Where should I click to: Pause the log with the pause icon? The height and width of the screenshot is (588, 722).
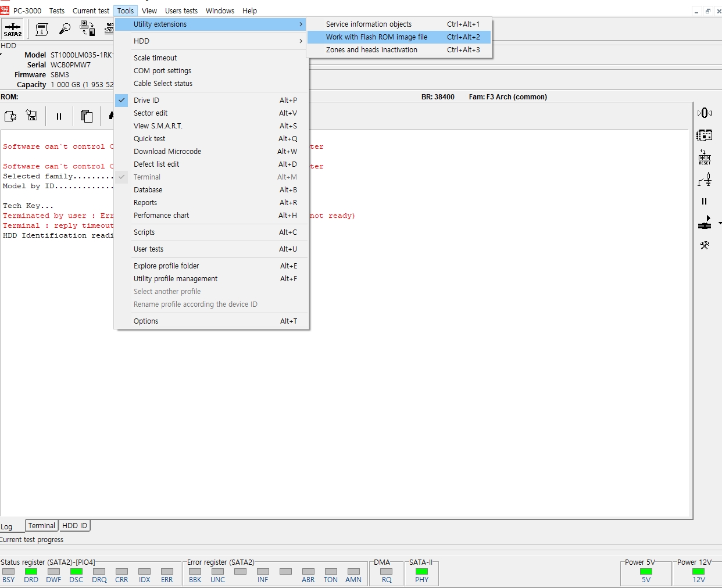coord(59,116)
